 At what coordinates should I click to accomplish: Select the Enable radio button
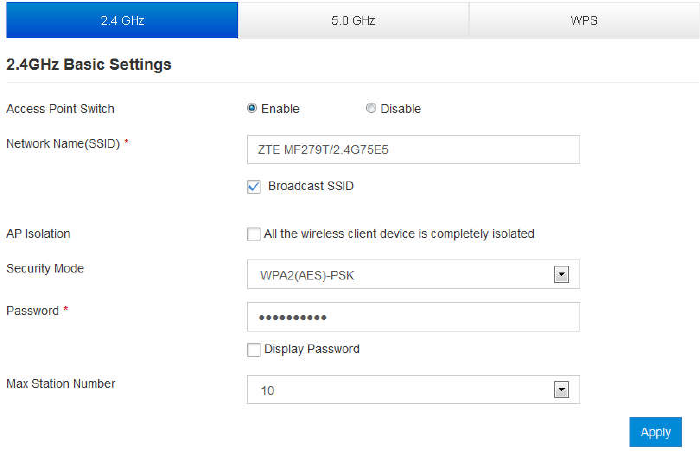(x=252, y=108)
